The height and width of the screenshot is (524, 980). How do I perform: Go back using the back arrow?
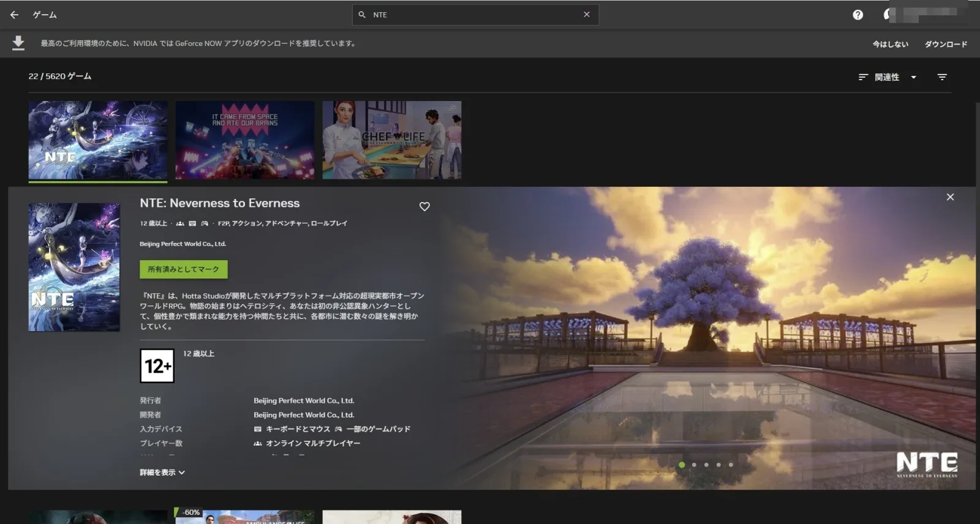pos(15,15)
